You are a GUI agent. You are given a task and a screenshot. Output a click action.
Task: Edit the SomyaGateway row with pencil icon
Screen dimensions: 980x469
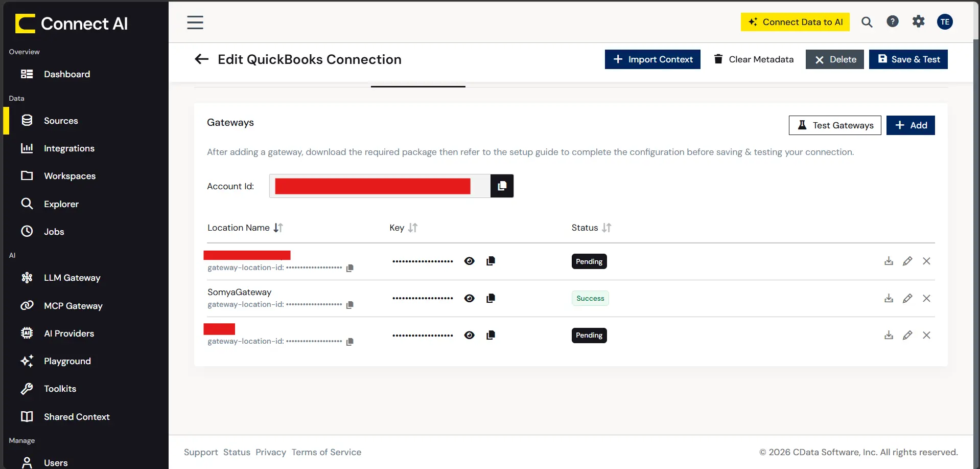(x=907, y=298)
